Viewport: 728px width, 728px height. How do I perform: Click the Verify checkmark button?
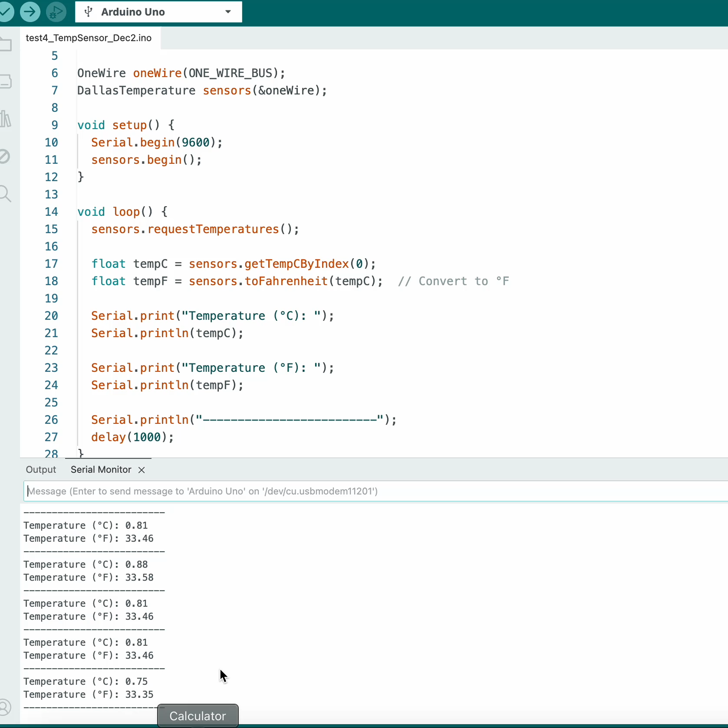tap(6, 12)
